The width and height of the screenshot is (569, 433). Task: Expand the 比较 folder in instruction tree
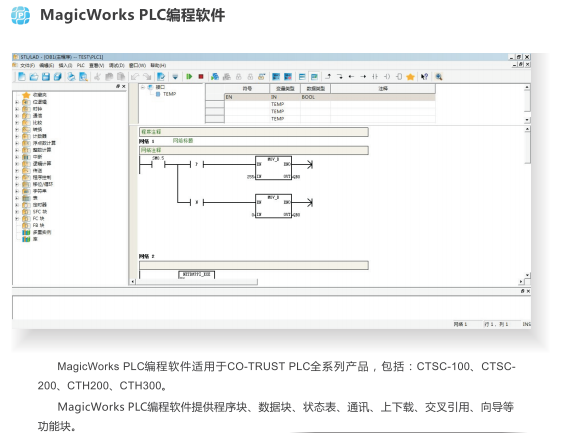pos(17,123)
